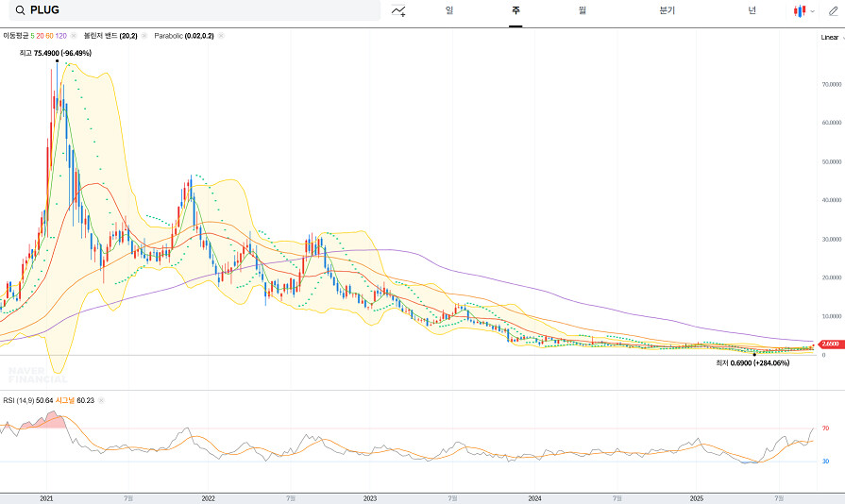The image size is (845, 504).
Task: Remove the Bollinger Band (볼린저 밴드) indicator
Action: click(144, 36)
